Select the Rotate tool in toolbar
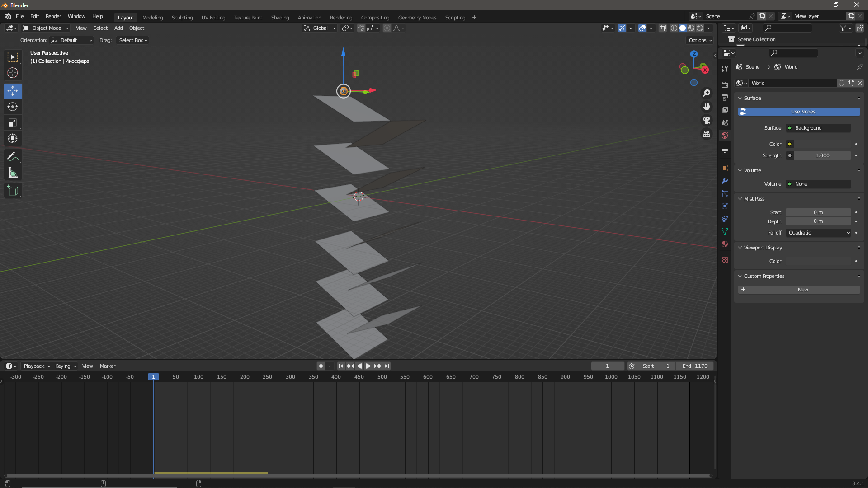868x488 pixels. point(13,107)
